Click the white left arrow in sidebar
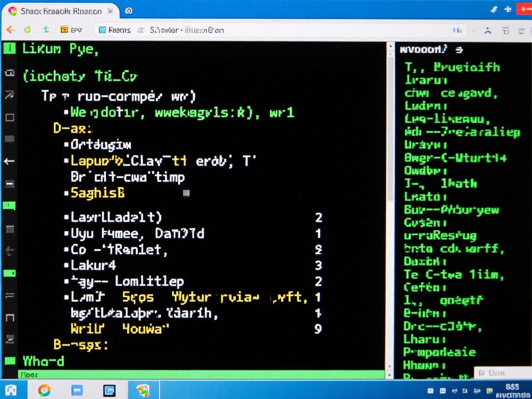The image size is (532, 399). pos(9,161)
